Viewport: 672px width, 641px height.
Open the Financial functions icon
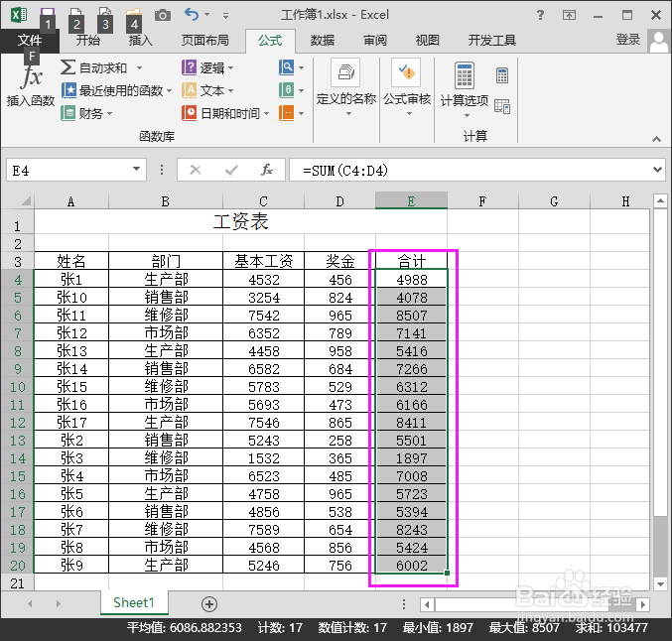point(67,113)
